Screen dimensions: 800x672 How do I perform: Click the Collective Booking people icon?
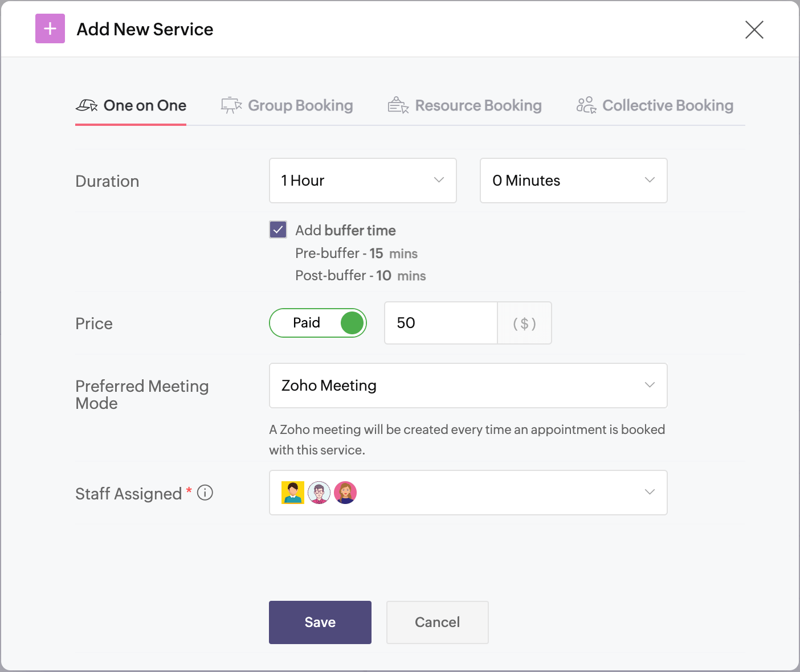(586, 105)
